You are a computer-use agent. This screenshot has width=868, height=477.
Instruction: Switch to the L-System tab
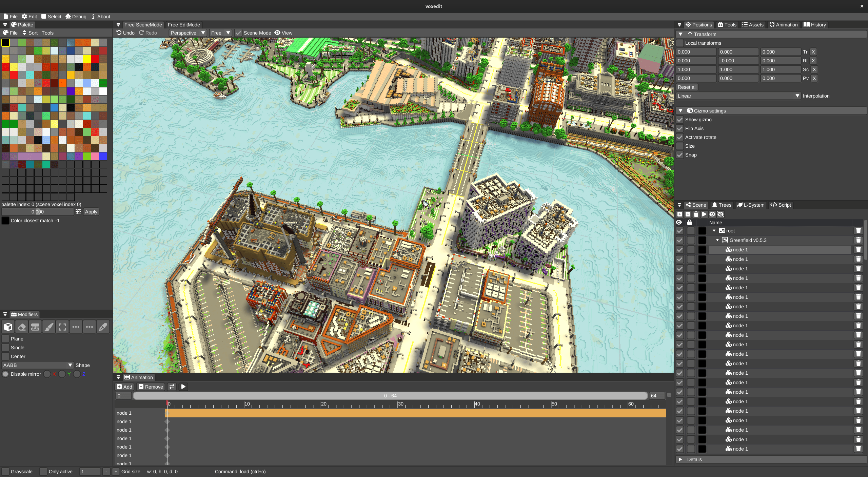(x=751, y=205)
